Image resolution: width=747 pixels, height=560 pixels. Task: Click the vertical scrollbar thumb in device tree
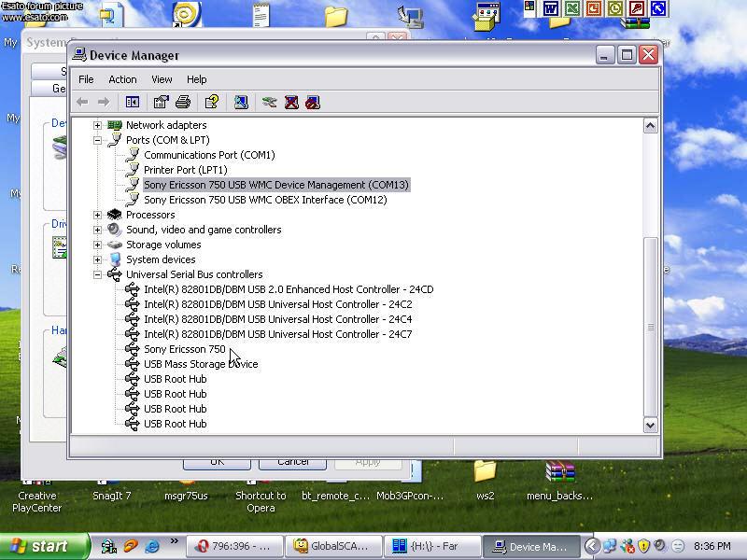tap(650, 327)
